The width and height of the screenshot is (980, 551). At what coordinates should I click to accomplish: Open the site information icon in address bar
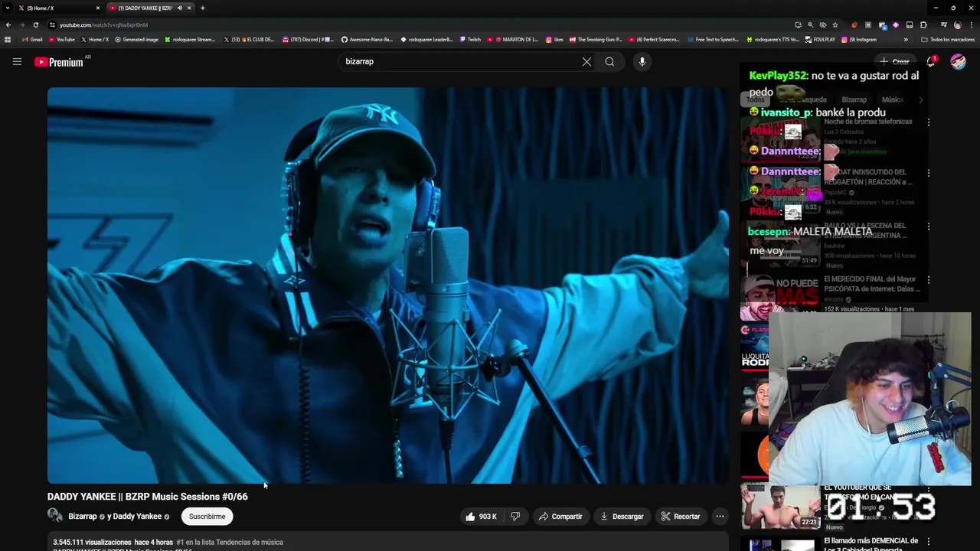(52, 24)
